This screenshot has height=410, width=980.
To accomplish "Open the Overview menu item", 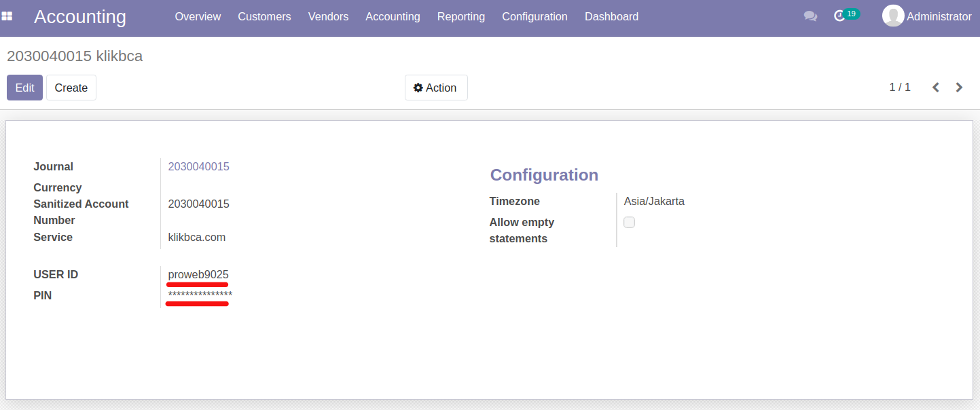I will tap(198, 16).
